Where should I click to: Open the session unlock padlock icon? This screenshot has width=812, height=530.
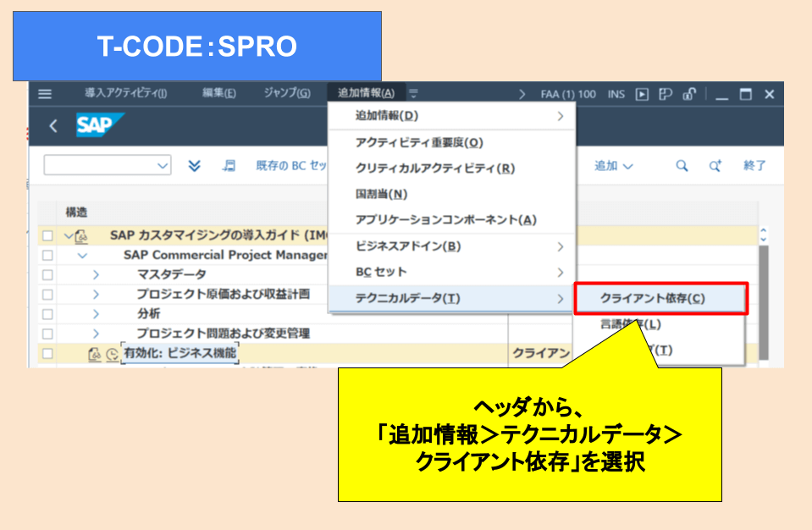click(x=689, y=93)
